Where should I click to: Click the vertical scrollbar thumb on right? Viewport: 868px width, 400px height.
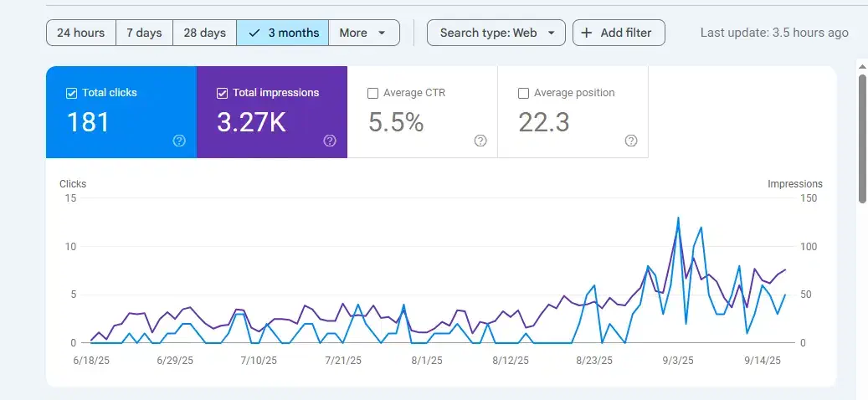862,138
